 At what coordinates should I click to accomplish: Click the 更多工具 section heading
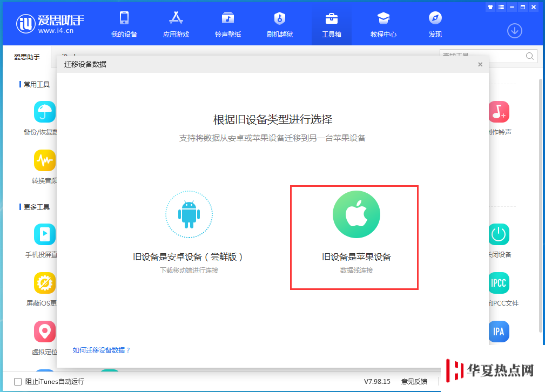37,207
